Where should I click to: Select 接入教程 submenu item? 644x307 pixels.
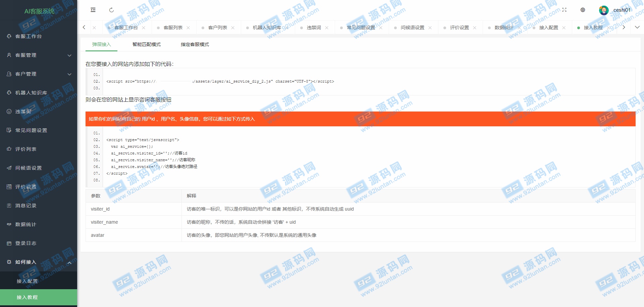click(39, 297)
